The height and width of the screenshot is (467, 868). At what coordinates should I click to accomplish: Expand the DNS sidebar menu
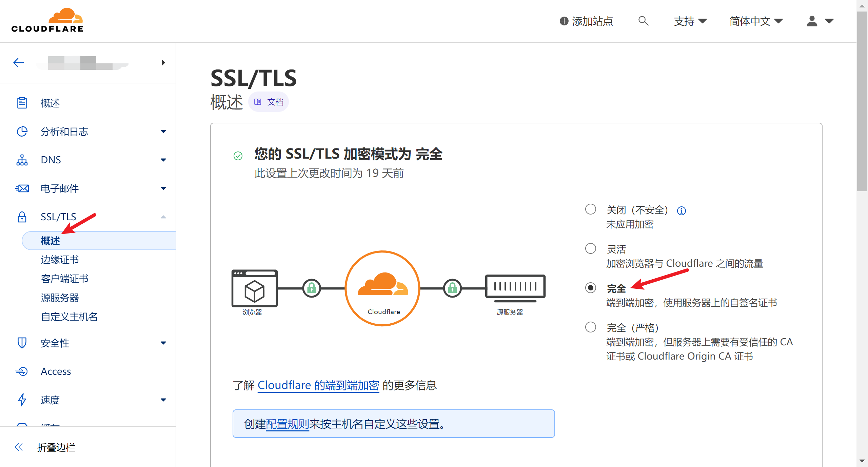pos(163,160)
